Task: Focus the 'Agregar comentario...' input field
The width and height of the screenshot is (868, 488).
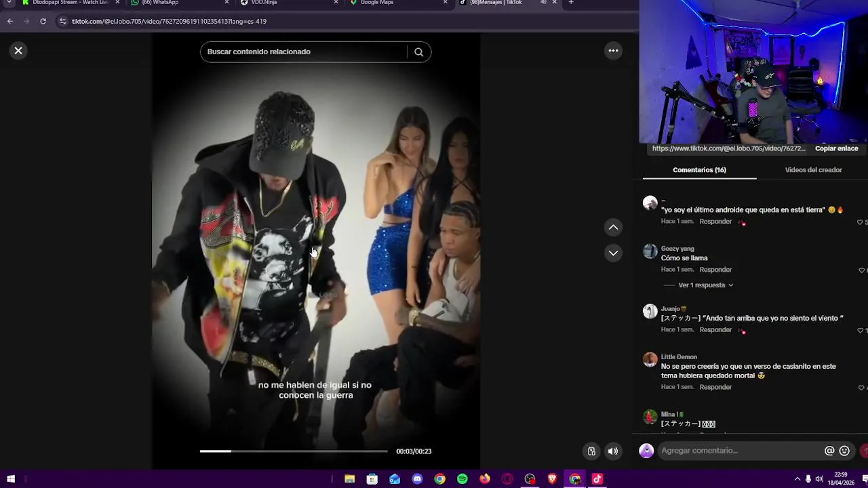Action: pyautogui.click(x=739, y=451)
